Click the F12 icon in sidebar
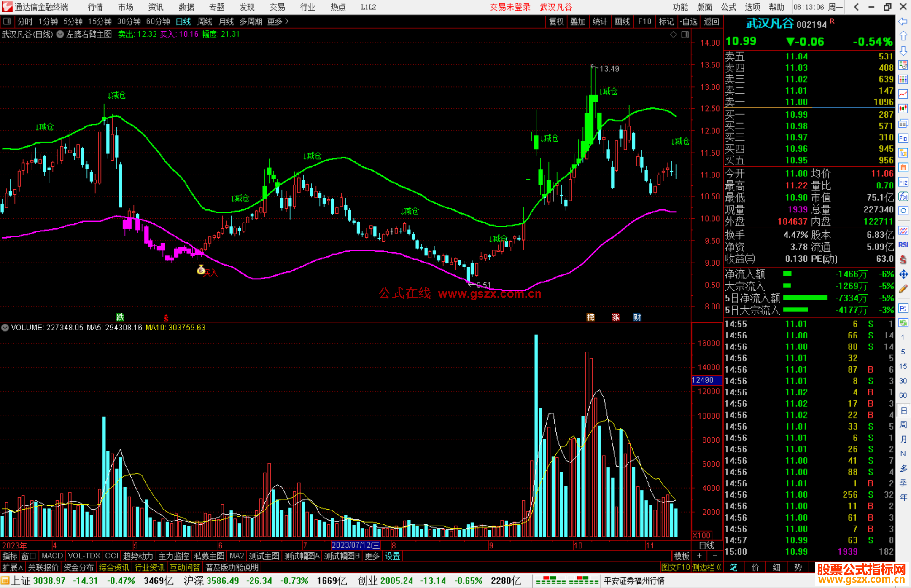911x588 pixels. (x=903, y=182)
